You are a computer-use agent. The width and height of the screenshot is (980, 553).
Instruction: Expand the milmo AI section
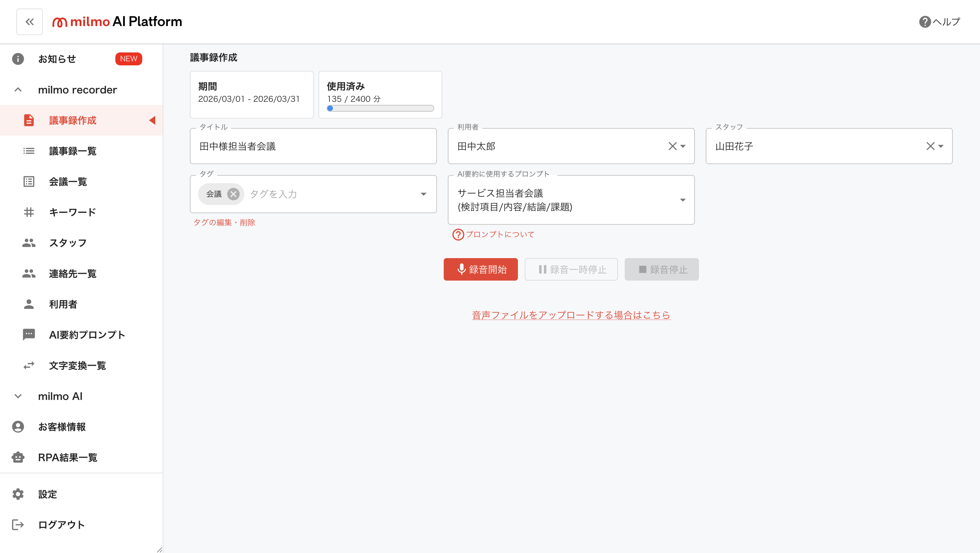(x=18, y=396)
